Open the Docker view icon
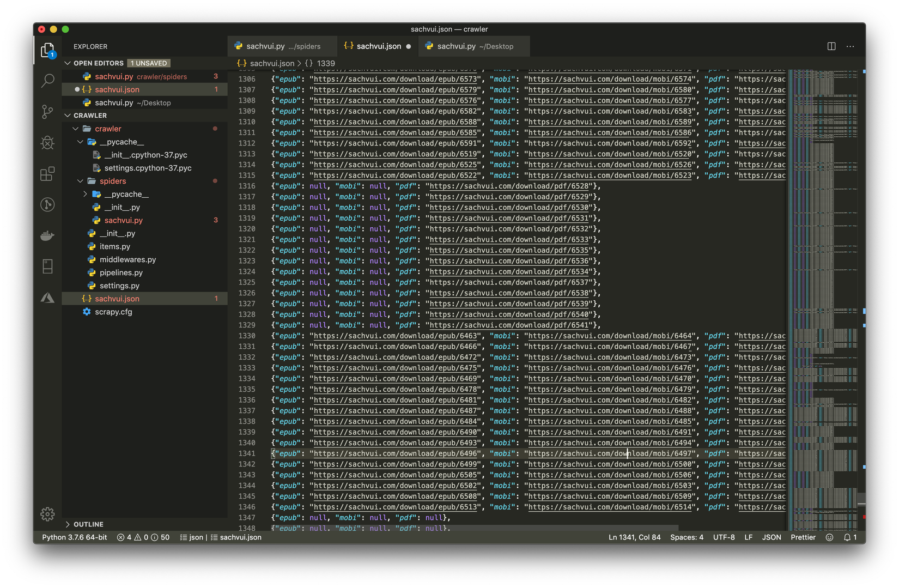This screenshot has height=588, width=899. pos(47,235)
